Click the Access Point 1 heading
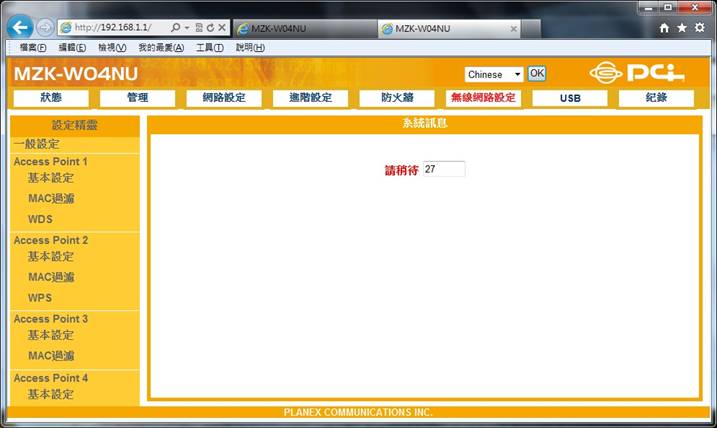Image resolution: width=717 pixels, height=428 pixels. (x=50, y=162)
